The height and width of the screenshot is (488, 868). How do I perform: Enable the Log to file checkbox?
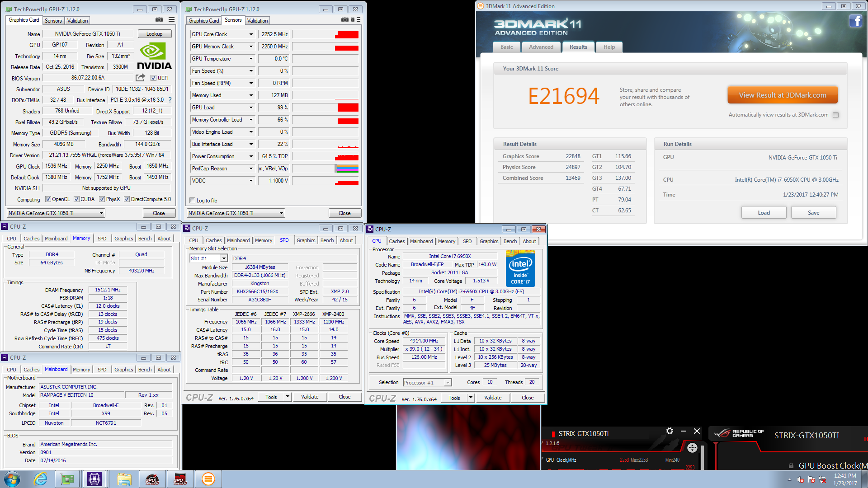[193, 201]
